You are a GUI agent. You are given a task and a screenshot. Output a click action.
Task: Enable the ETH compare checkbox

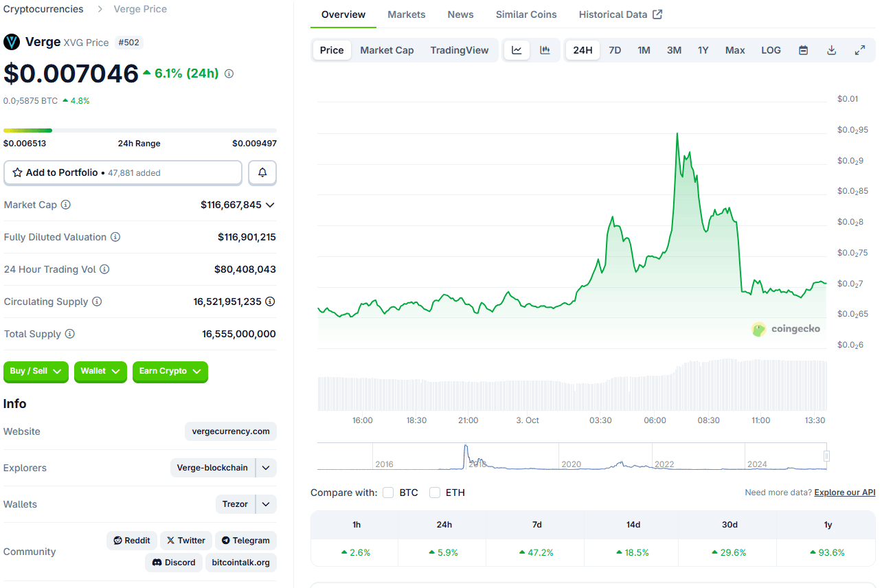(x=435, y=493)
